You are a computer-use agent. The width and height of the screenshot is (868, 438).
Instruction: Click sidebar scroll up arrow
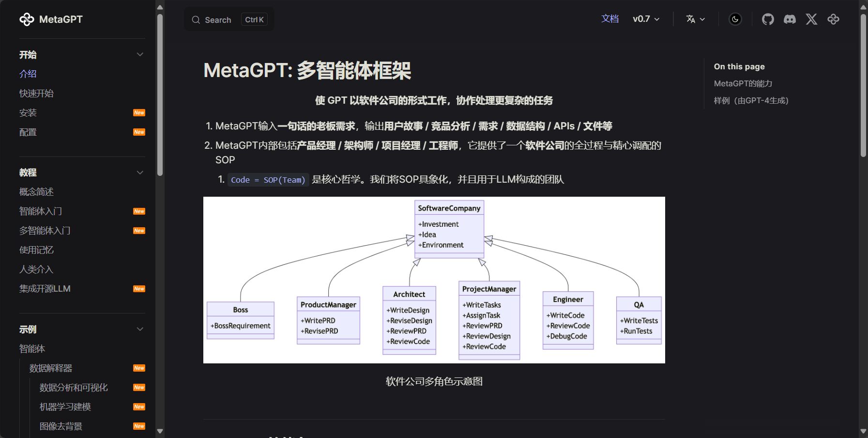tap(160, 7)
